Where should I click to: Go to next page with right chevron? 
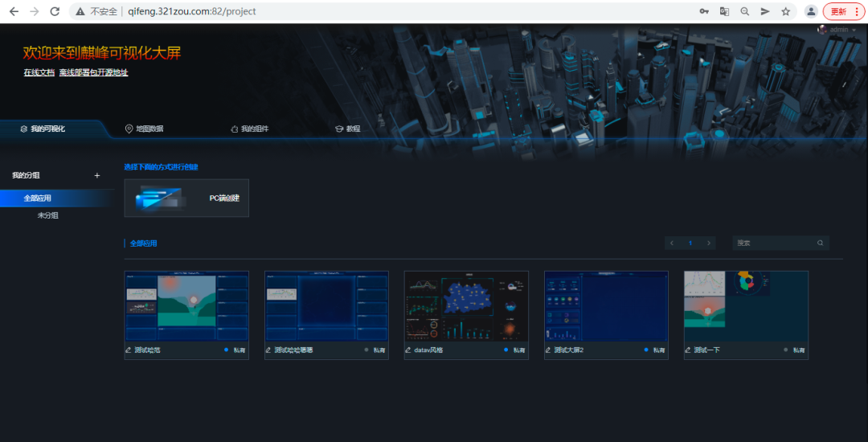[708, 243]
